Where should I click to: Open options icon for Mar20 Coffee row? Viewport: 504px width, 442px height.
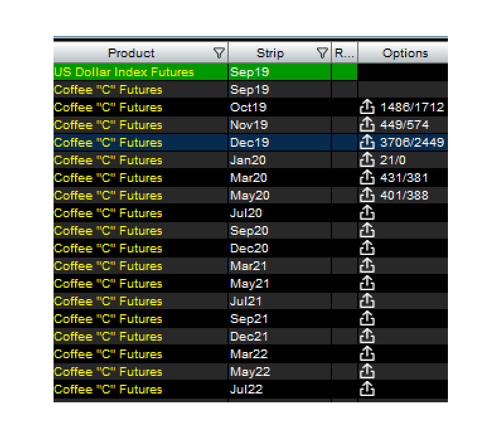[367, 178]
